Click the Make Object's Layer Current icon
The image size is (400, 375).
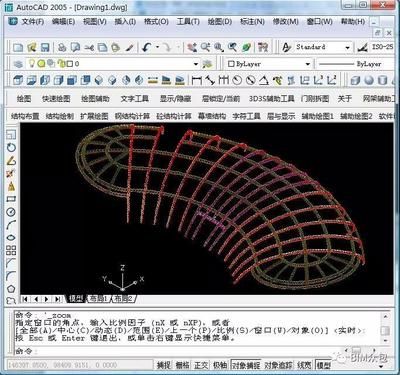click(208, 64)
